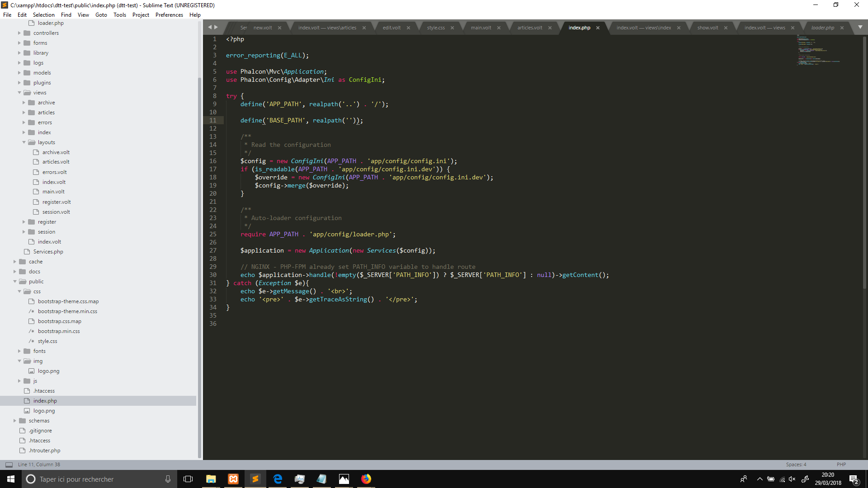The width and height of the screenshot is (868, 488).
Task: Open the Find menu
Action: (66, 15)
